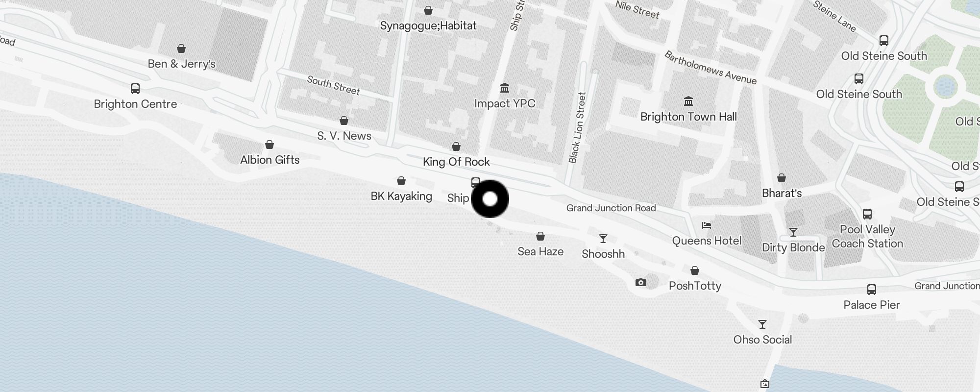
Task: Open the Ohso Social bar icon
Action: (762, 324)
